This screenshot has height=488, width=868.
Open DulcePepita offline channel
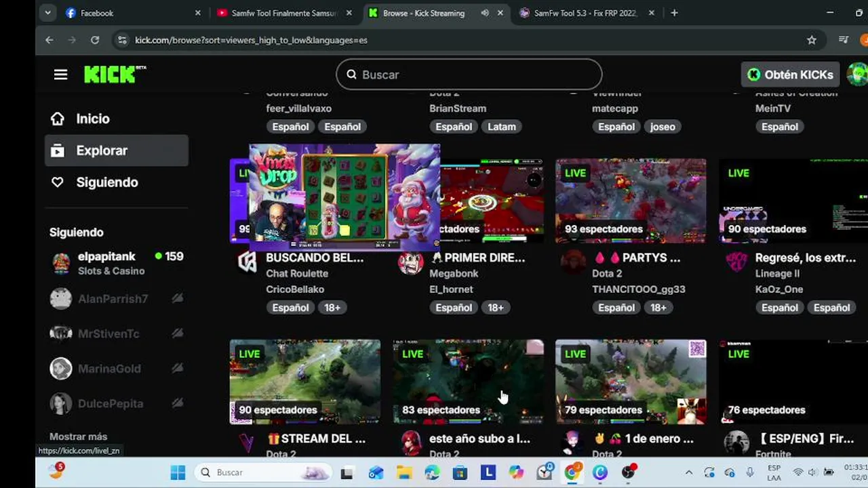point(117,403)
